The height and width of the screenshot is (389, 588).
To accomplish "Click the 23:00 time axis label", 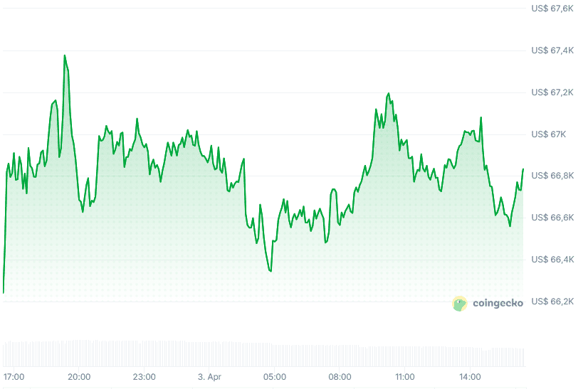I will (145, 376).
